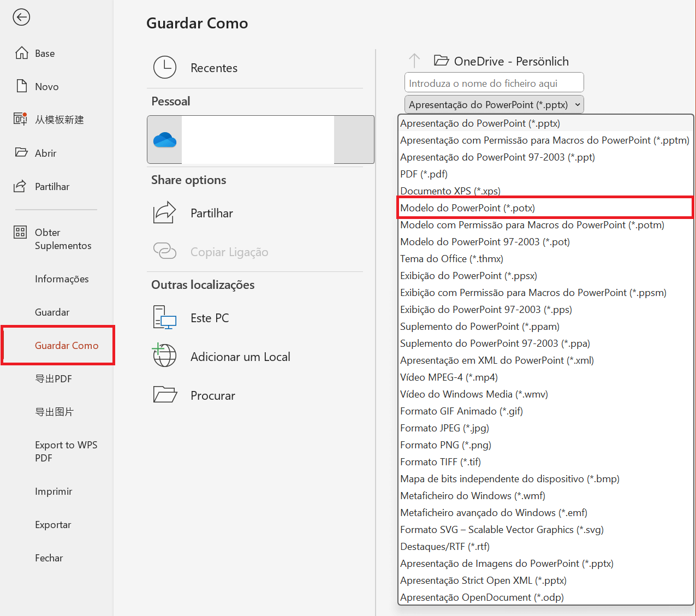
Task: Choose Apresentação do PowerPoint 97-2003 (*.ppt)
Action: (546, 157)
